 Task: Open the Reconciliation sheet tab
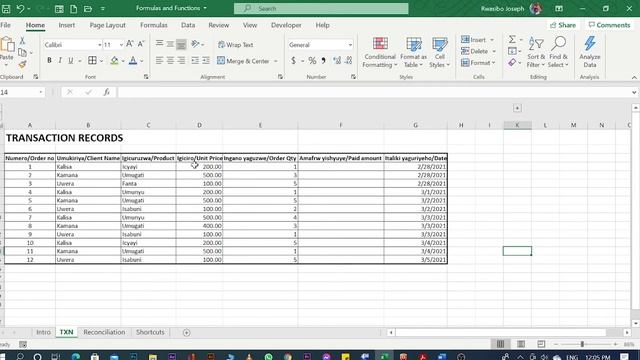[x=104, y=332]
